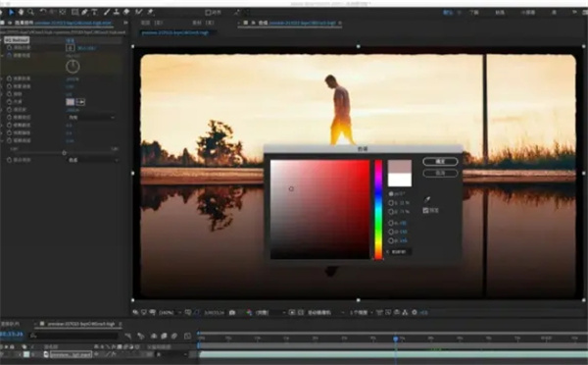The image size is (588, 365).
Task: Open the effect color swatch in effect controls
Action: point(71,102)
